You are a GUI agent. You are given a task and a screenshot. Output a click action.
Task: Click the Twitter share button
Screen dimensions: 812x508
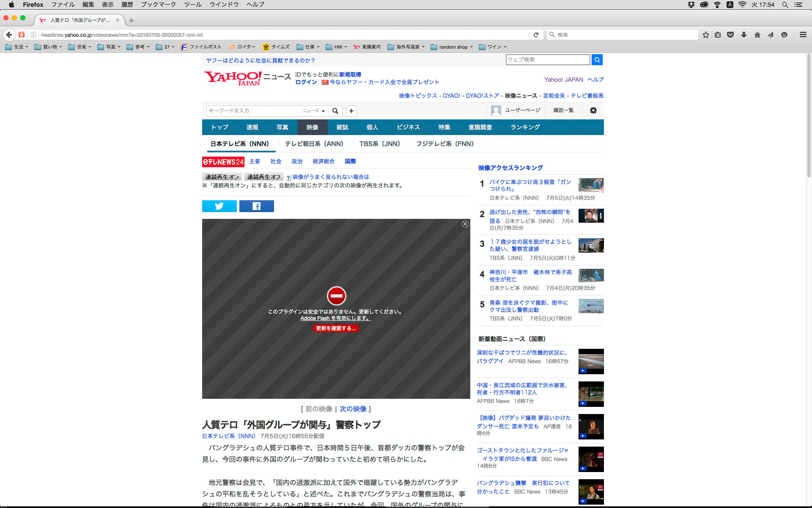click(219, 206)
